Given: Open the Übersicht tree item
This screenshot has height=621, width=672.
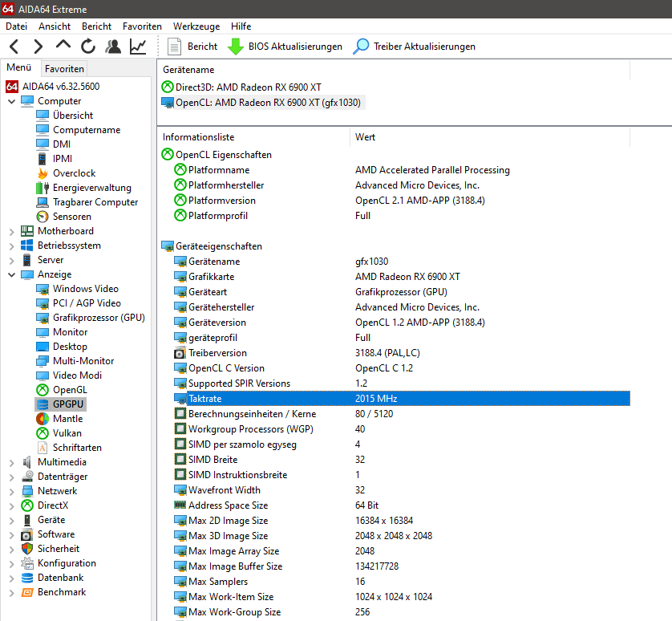Looking at the screenshot, I should [73, 116].
